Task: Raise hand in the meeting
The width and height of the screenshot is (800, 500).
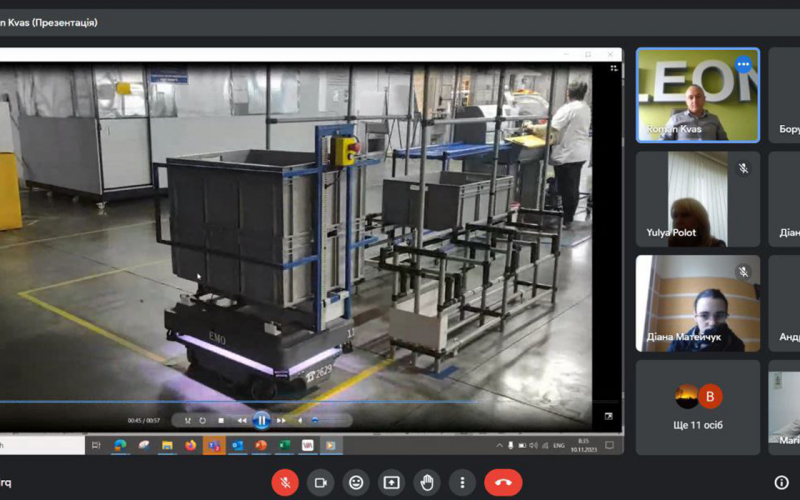Action: [427, 483]
